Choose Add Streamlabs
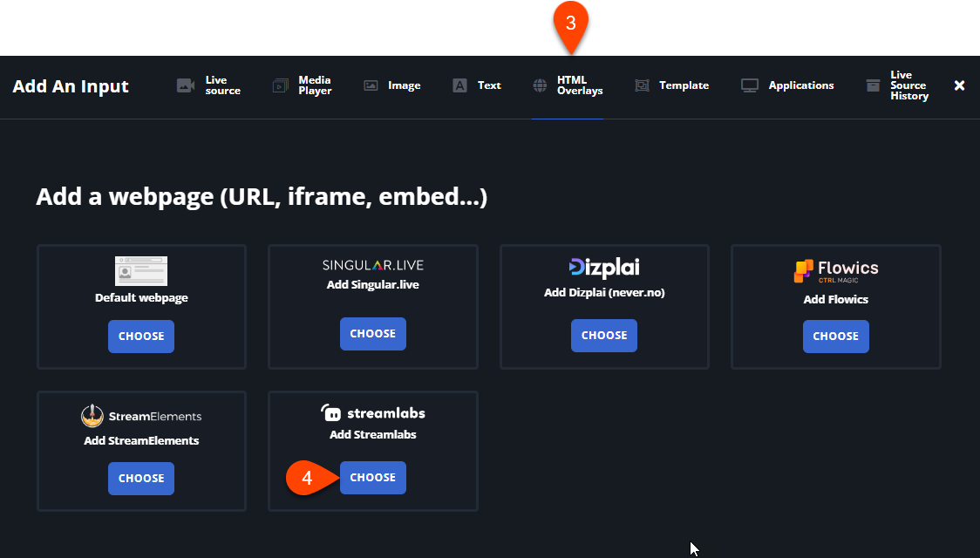This screenshot has height=558, width=980. coord(373,478)
